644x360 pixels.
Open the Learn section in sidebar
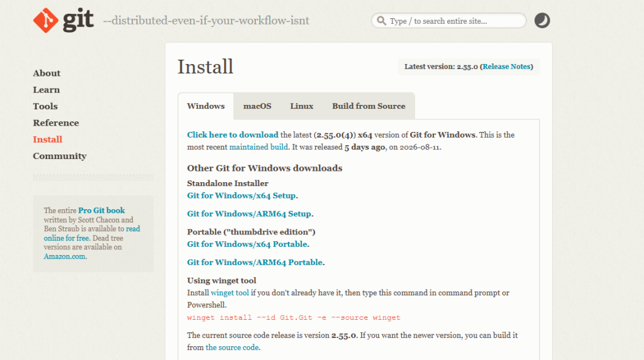tap(47, 89)
